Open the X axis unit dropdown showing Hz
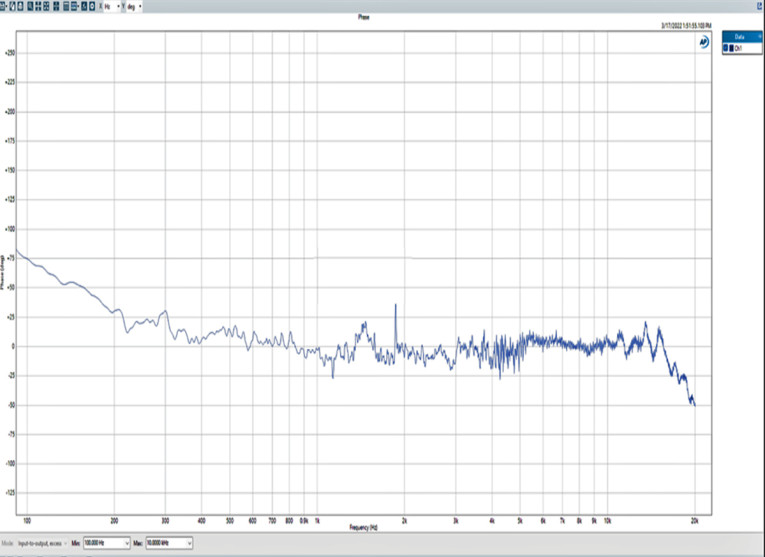 point(112,6)
